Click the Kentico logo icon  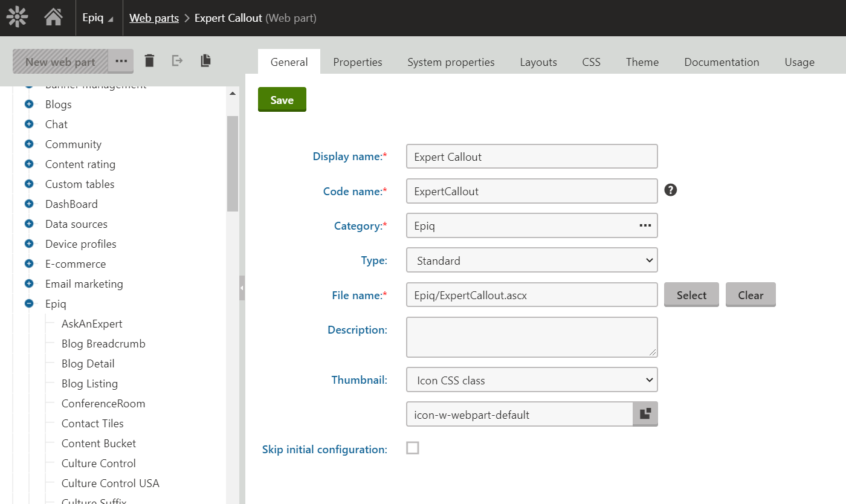pyautogui.click(x=17, y=18)
